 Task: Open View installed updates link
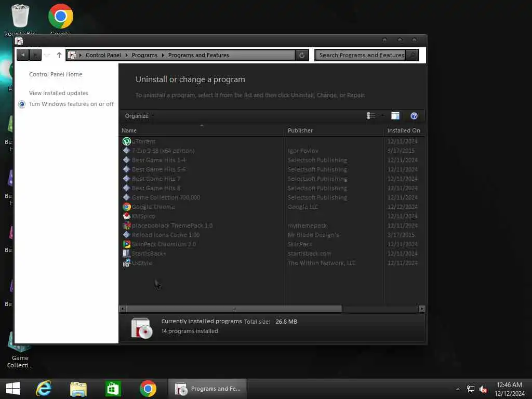click(x=59, y=93)
